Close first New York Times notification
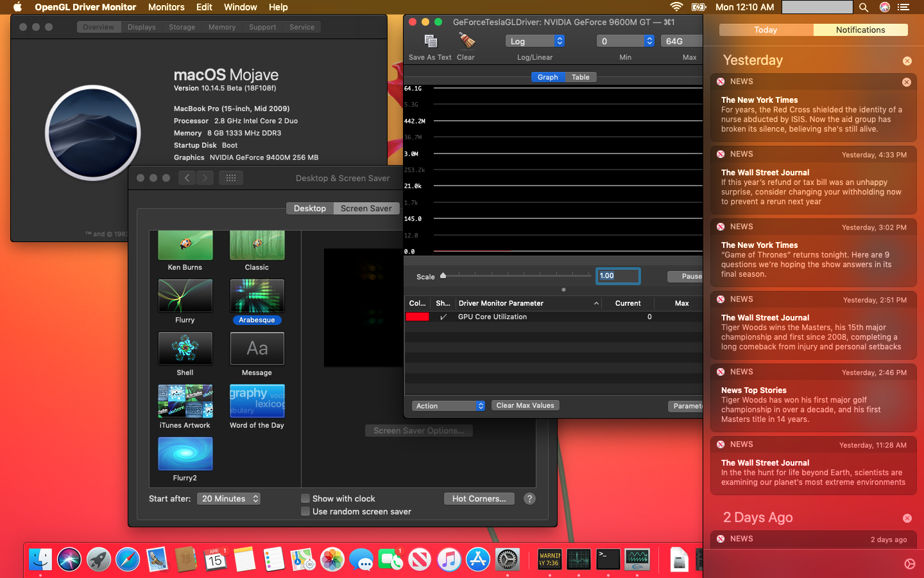The width and height of the screenshot is (924, 578). coord(907,82)
